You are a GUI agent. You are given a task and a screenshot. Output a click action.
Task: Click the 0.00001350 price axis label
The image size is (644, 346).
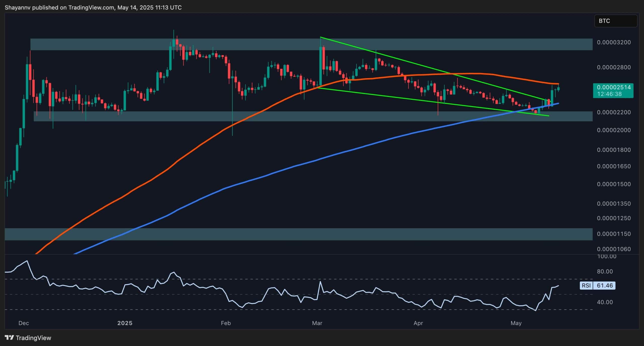pyautogui.click(x=614, y=203)
